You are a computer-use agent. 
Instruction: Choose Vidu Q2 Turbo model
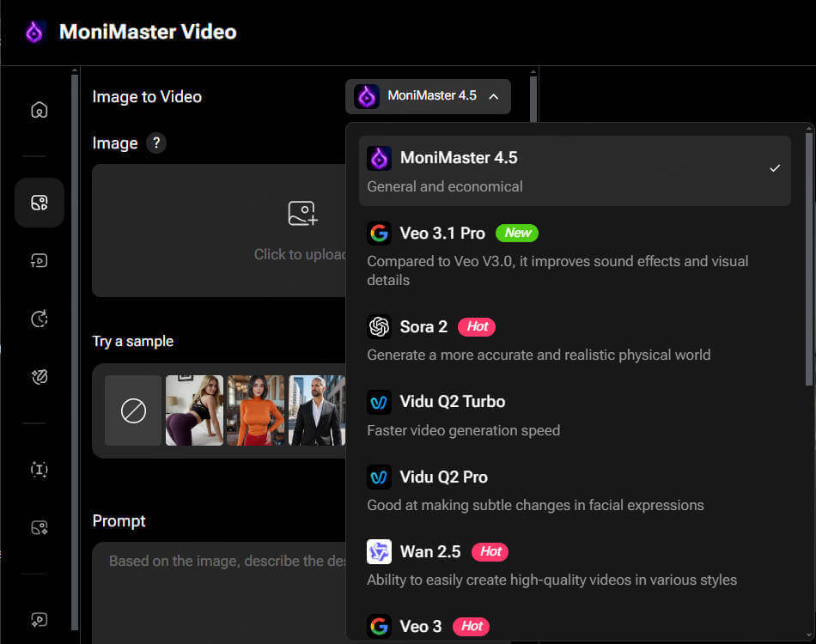pyautogui.click(x=453, y=401)
